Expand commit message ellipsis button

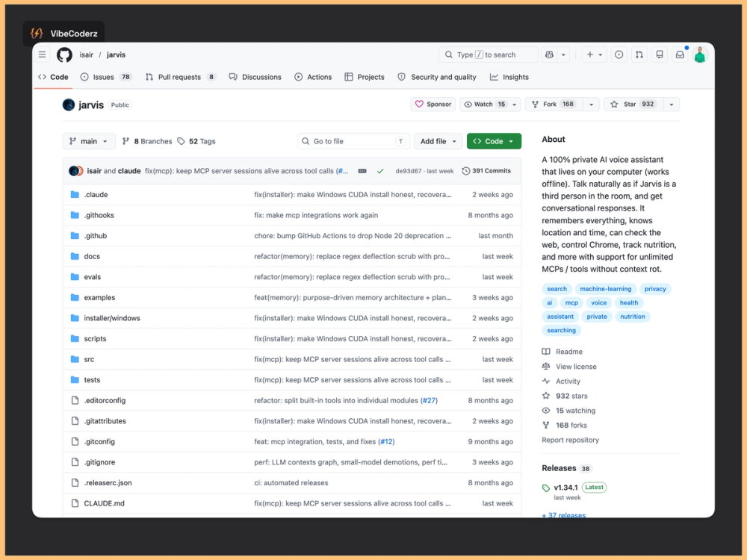[x=362, y=171]
